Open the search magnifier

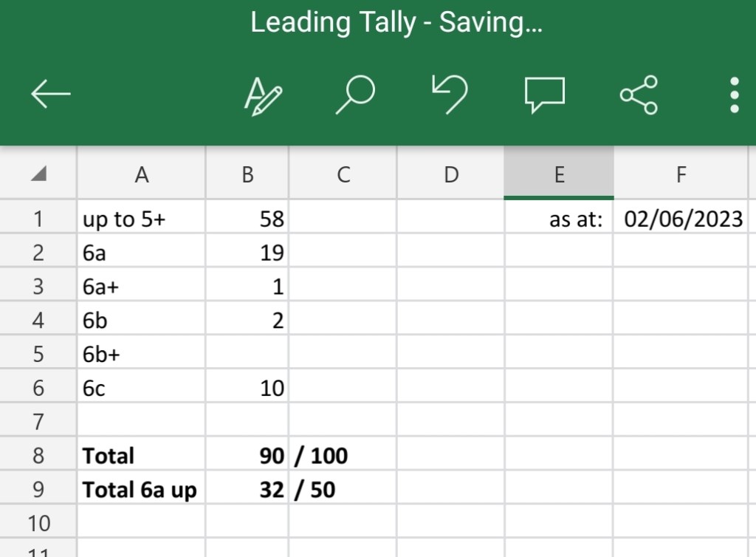(x=355, y=95)
